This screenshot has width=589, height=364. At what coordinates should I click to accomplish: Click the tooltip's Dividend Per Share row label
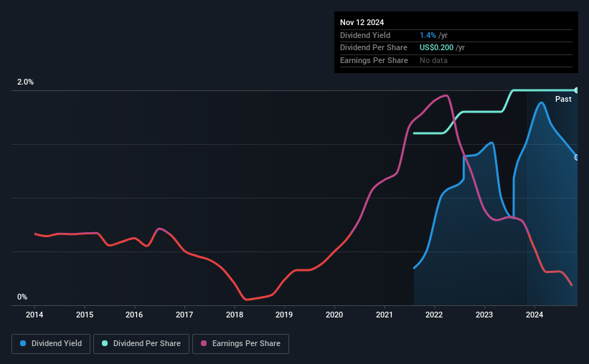373,48
